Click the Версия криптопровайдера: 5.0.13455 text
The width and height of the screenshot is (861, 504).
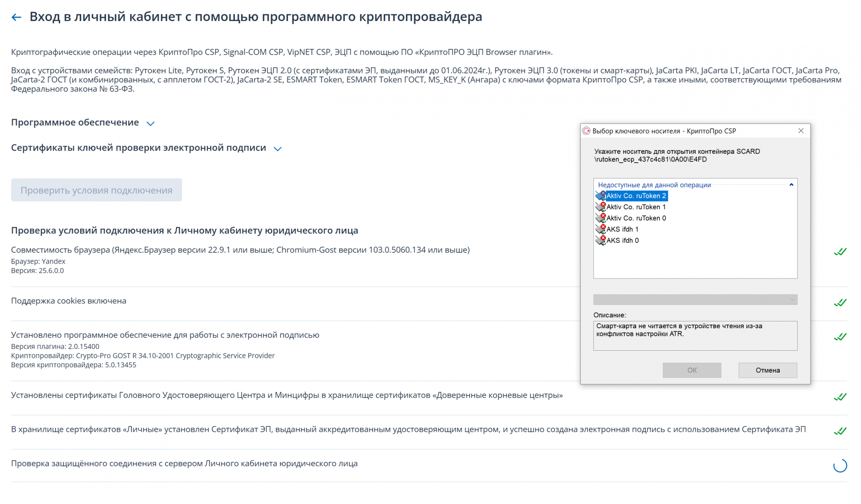[x=74, y=365]
